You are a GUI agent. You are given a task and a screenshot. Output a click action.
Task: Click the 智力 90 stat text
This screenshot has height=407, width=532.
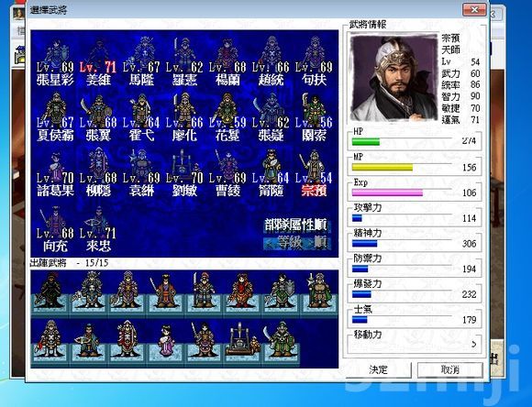coord(460,96)
